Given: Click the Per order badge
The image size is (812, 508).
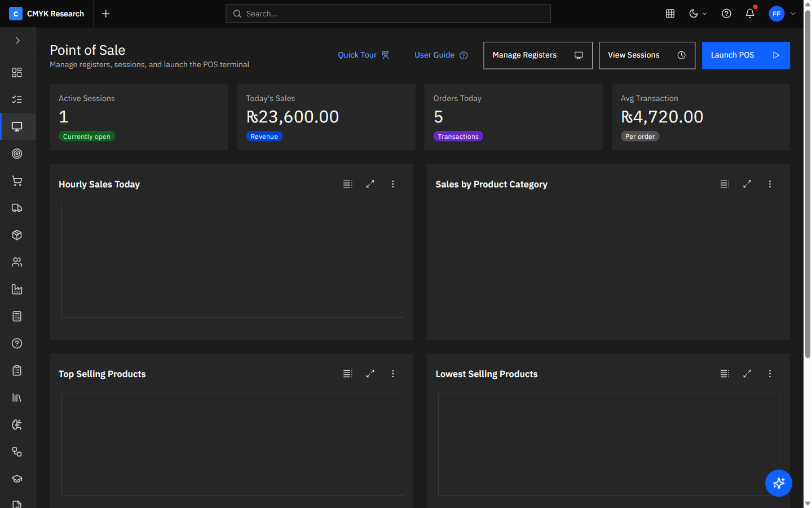Looking at the screenshot, I should [x=640, y=137].
